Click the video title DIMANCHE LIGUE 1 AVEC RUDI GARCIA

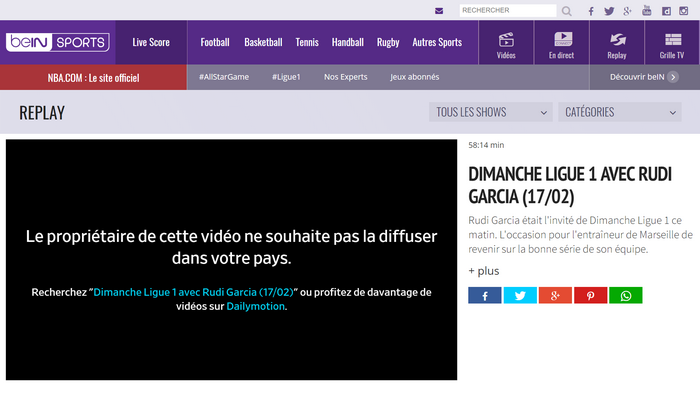point(570,185)
